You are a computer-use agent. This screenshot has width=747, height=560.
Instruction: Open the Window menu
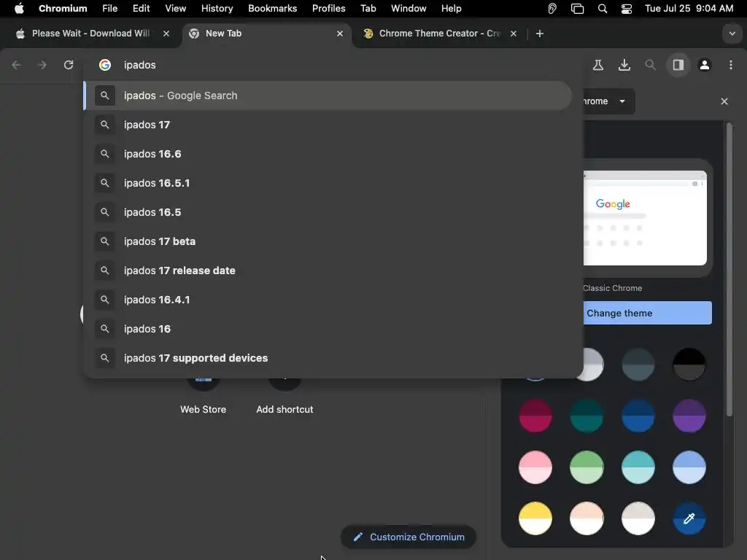[409, 9]
